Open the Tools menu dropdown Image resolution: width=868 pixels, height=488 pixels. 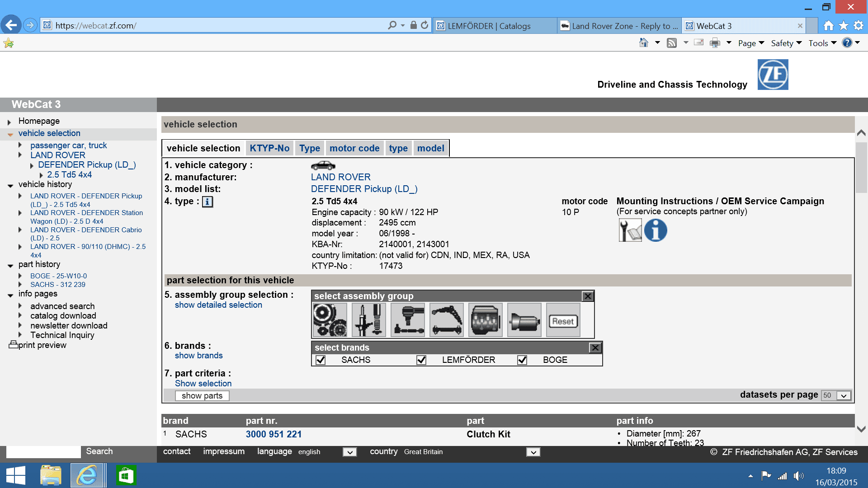click(822, 43)
